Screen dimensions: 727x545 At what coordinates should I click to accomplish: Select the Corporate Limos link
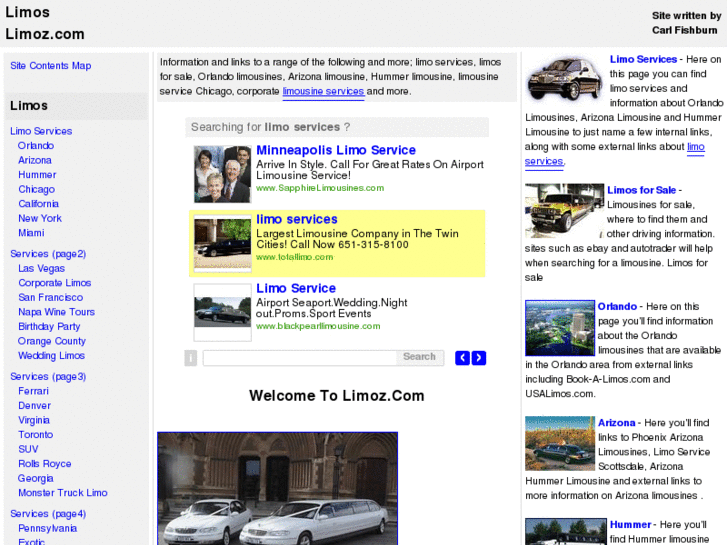[55, 282]
